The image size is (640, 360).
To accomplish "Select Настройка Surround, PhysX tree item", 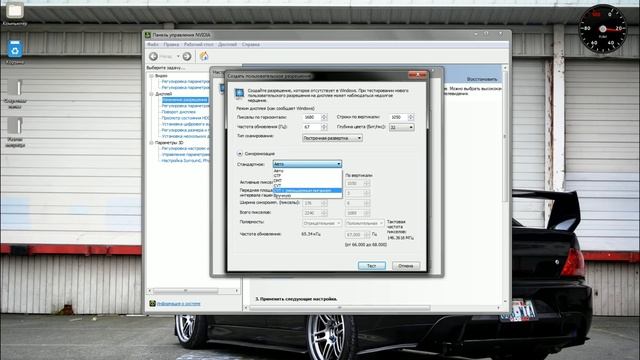I will (x=186, y=161).
